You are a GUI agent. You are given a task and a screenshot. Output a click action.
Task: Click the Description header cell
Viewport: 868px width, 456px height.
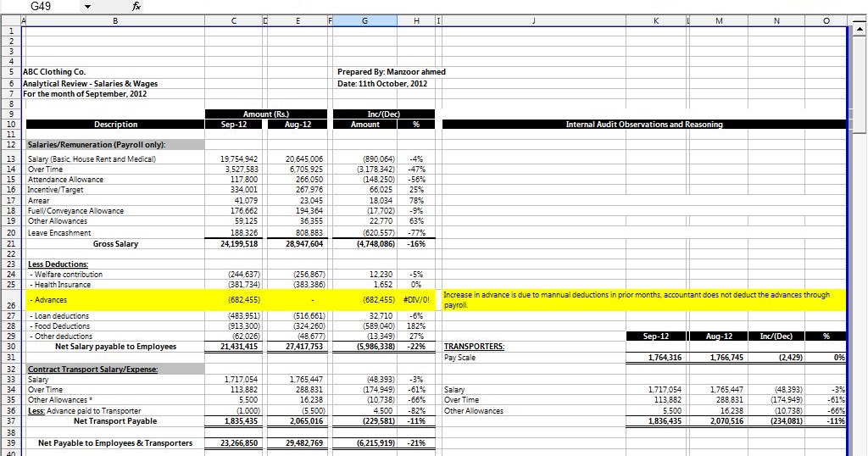115,125
